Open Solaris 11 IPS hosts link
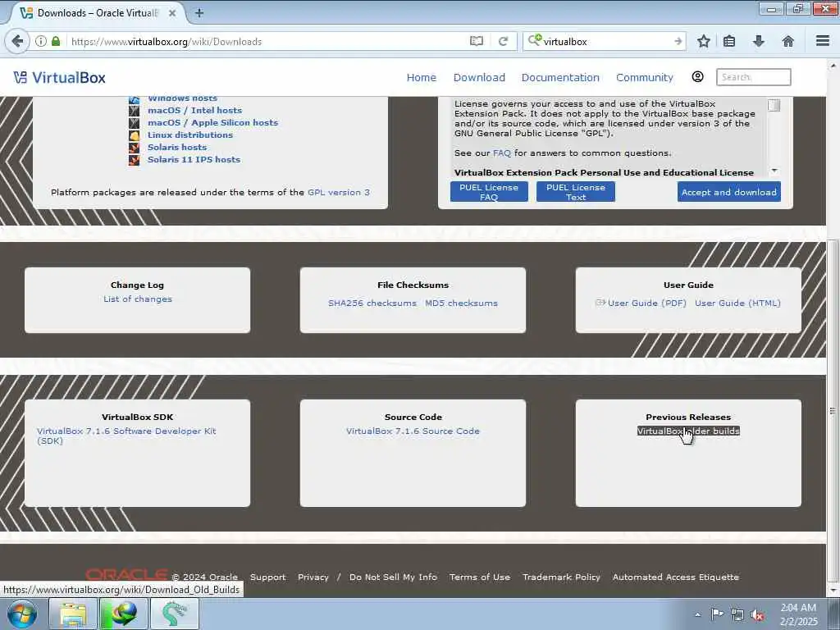 (194, 160)
